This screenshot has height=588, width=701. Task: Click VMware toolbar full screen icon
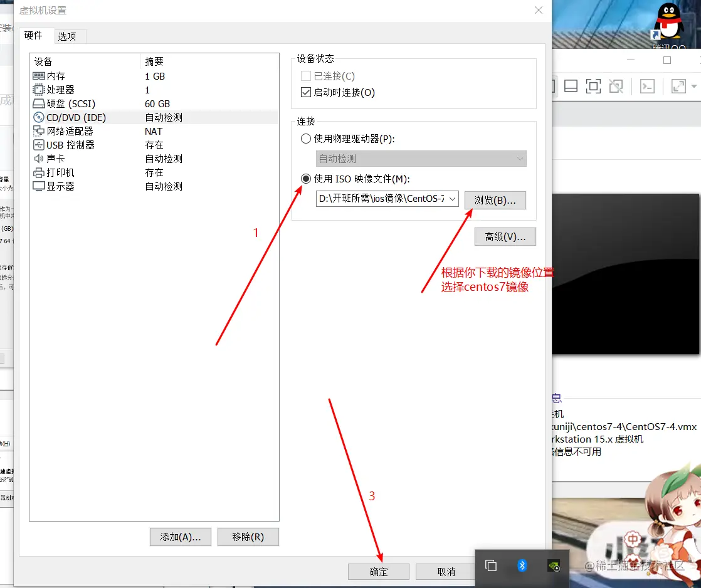click(593, 86)
